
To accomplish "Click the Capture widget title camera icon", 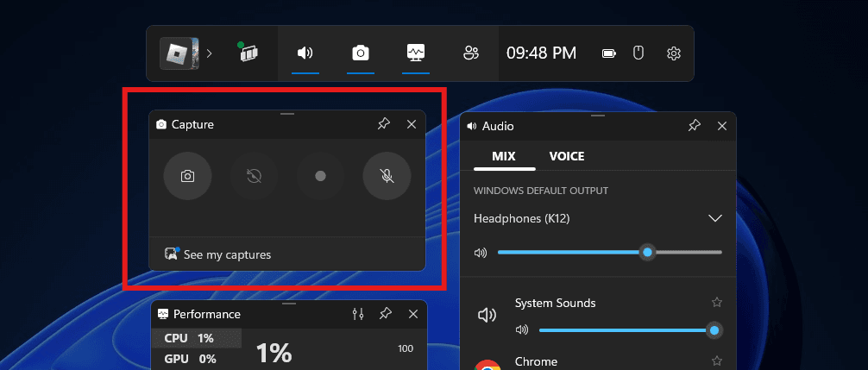I will (x=161, y=124).
